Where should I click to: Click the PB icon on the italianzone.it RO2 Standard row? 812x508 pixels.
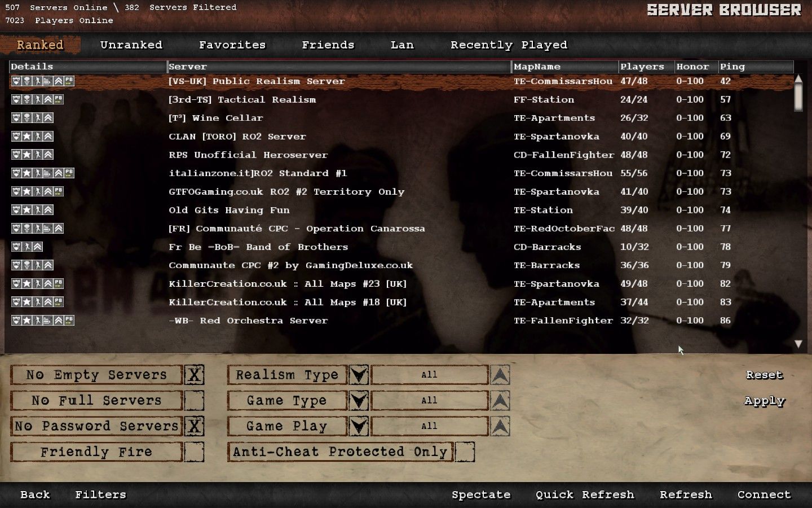click(x=69, y=173)
